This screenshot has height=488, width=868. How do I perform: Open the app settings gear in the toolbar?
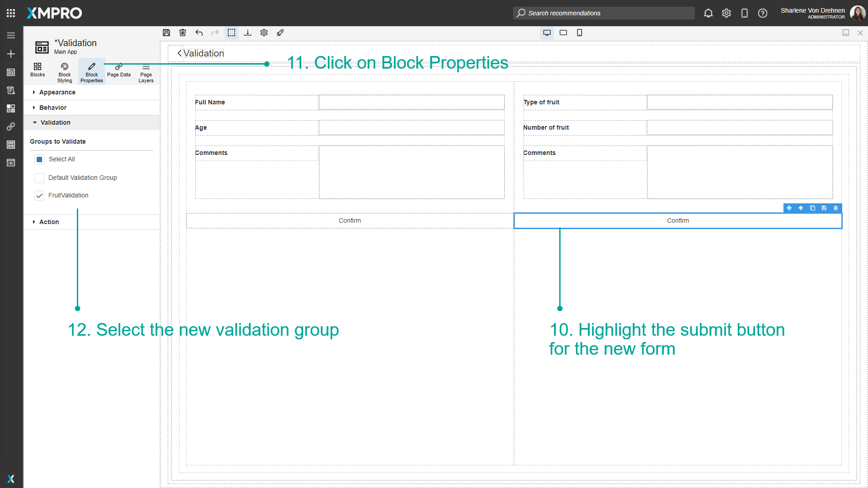(x=264, y=33)
